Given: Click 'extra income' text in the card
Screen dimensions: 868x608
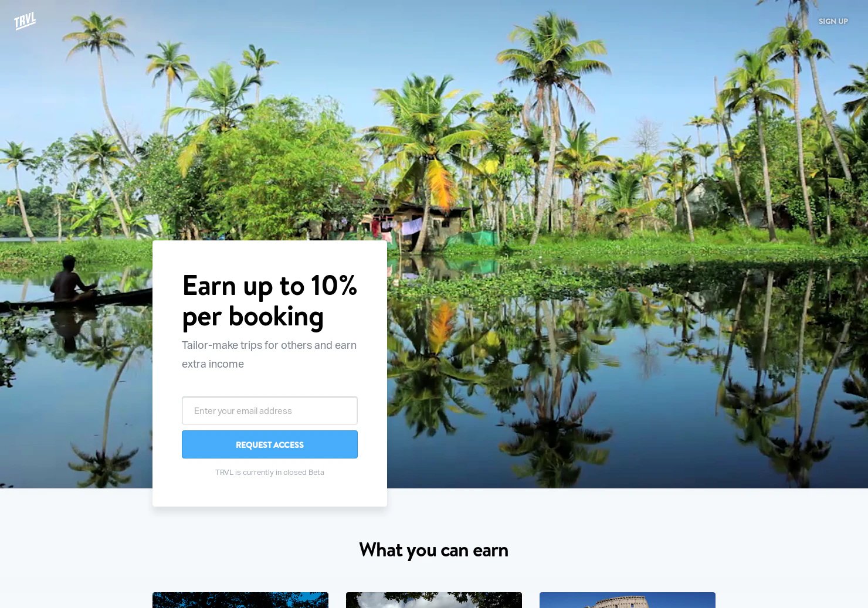Looking at the screenshot, I should [213, 364].
